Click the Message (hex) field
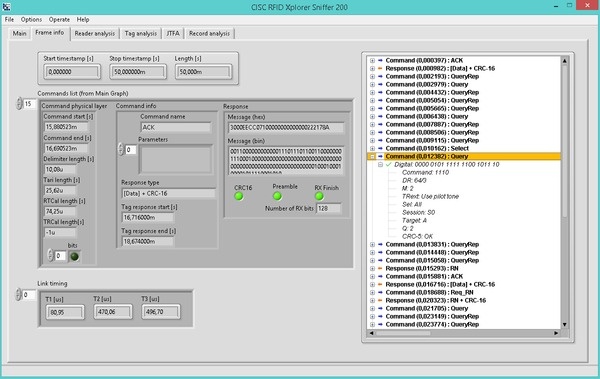The width and height of the screenshot is (600, 379). click(x=286, y=127)
